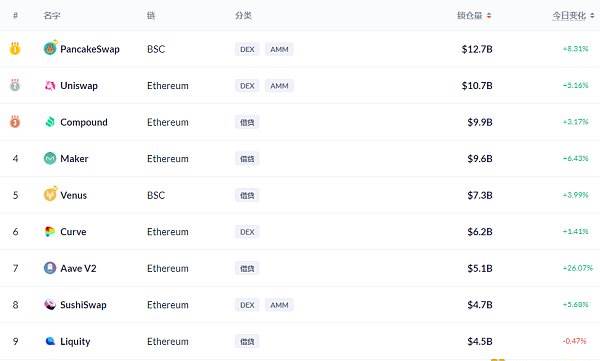Click the PancakeSwap logo icon
Viewport: 600px width, 361px height.
pyautogui.click(x=50, y=48)
